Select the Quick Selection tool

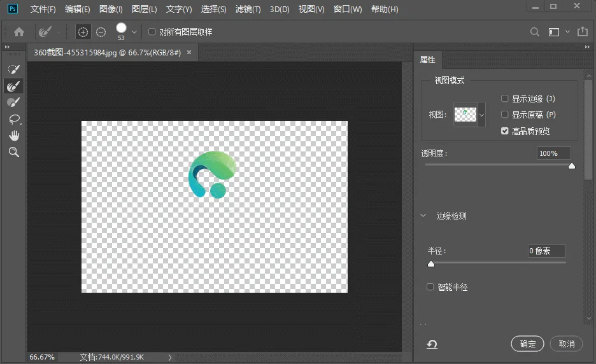click(x=13, y=69)
